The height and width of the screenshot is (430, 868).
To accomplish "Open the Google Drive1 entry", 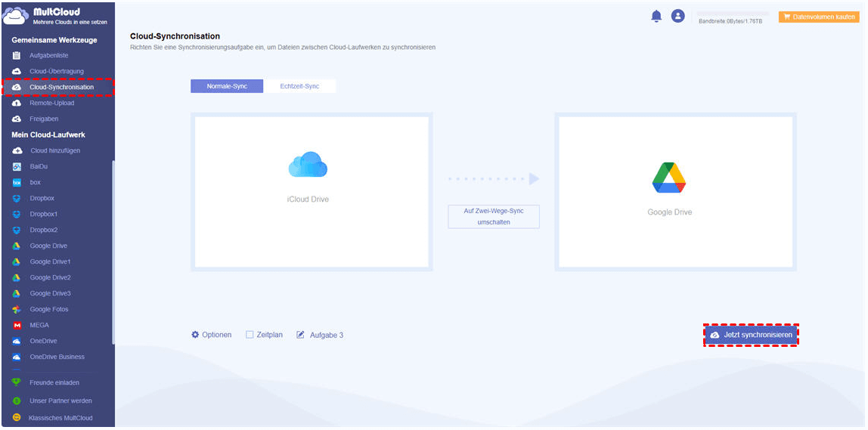I will [x=50, y=261].
